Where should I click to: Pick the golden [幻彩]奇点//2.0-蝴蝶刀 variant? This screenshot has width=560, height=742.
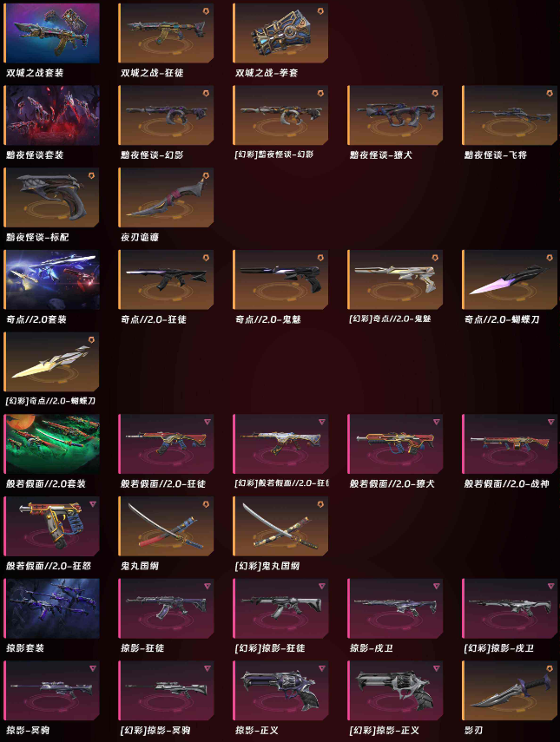click(x=51, y=362)
